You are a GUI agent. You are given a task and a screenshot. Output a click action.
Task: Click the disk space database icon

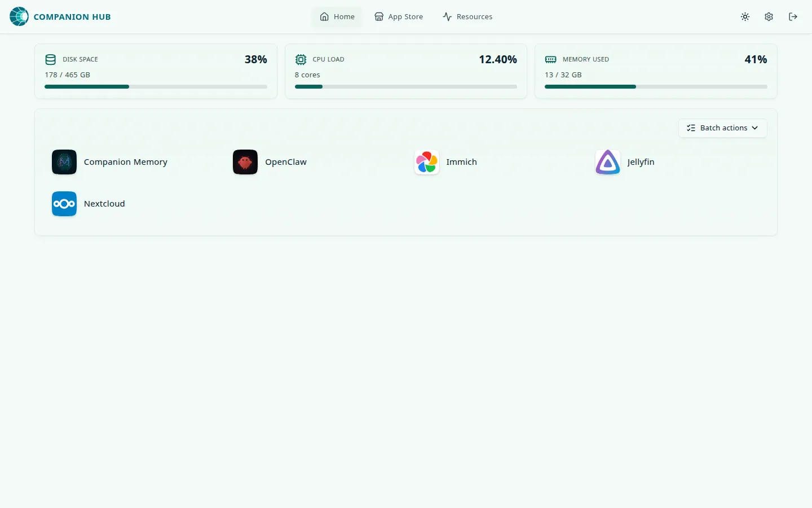[50, 59]
